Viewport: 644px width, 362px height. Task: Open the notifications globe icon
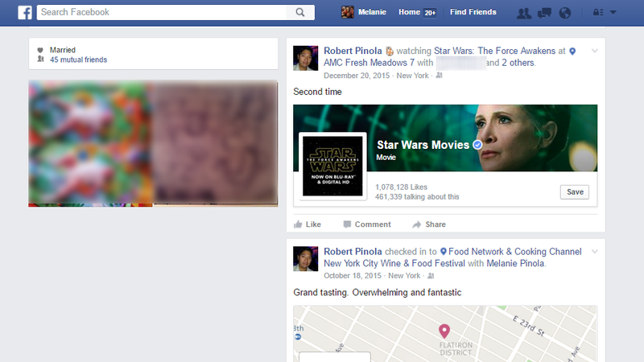[x=565, y=13]
